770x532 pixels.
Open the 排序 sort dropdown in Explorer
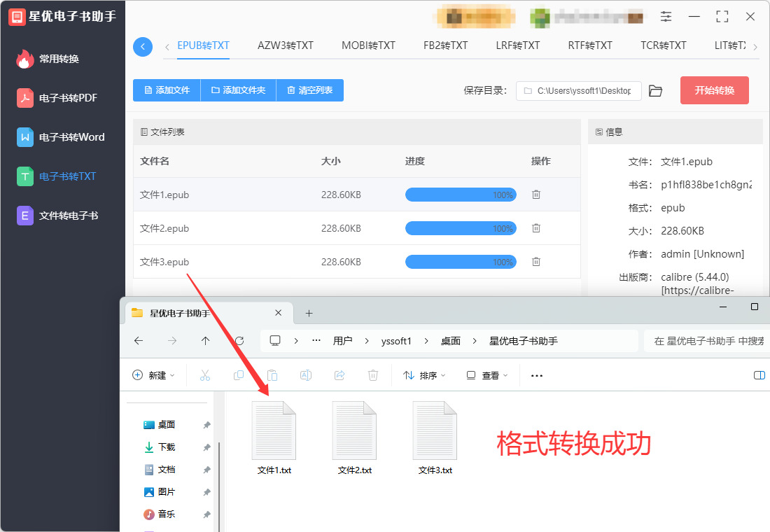[x=424, y=375]
